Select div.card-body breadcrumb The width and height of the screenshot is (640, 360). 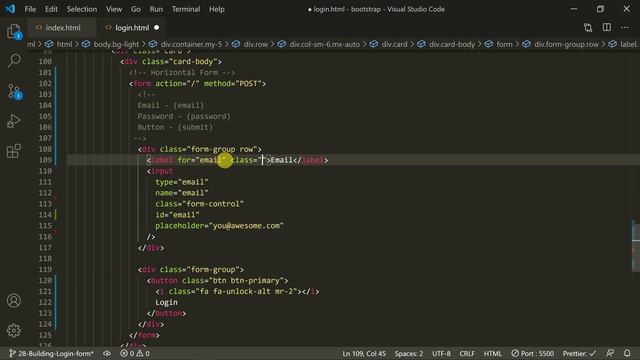[x=452, y=44]
